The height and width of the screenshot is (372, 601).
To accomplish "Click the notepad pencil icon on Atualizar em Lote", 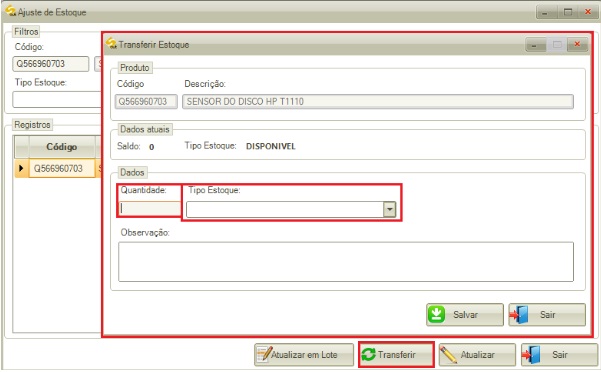I will (x=264, y=354).
